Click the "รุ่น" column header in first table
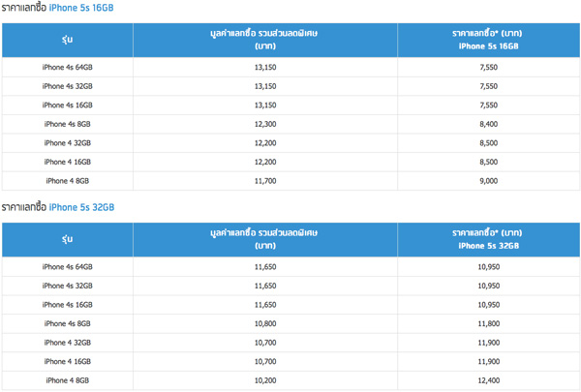 click(x=67, y=39)
